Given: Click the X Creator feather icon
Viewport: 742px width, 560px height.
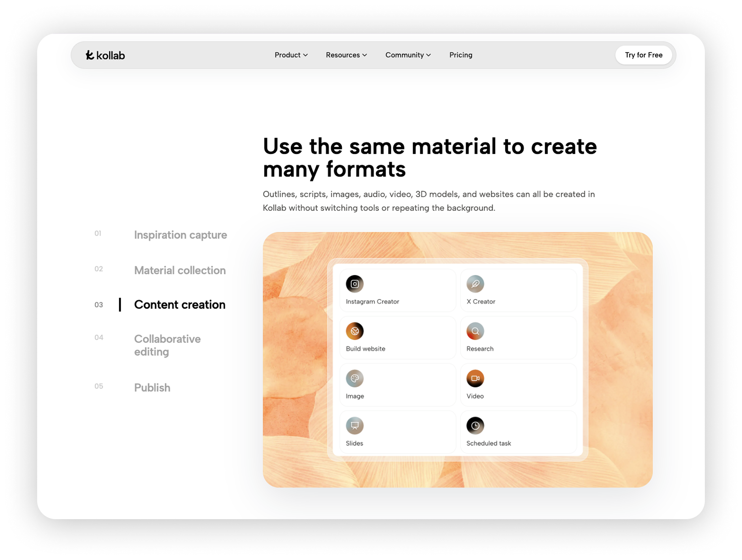Looking at the screenshot, I should (475, 284).
